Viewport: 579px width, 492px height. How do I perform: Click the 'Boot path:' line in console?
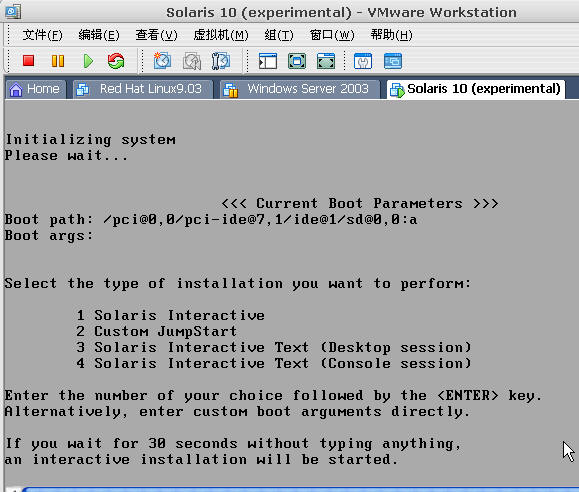point(211,220)
